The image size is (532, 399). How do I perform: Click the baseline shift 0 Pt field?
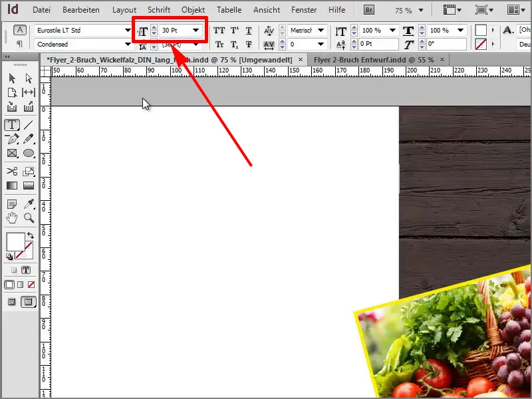coord(378,44)
